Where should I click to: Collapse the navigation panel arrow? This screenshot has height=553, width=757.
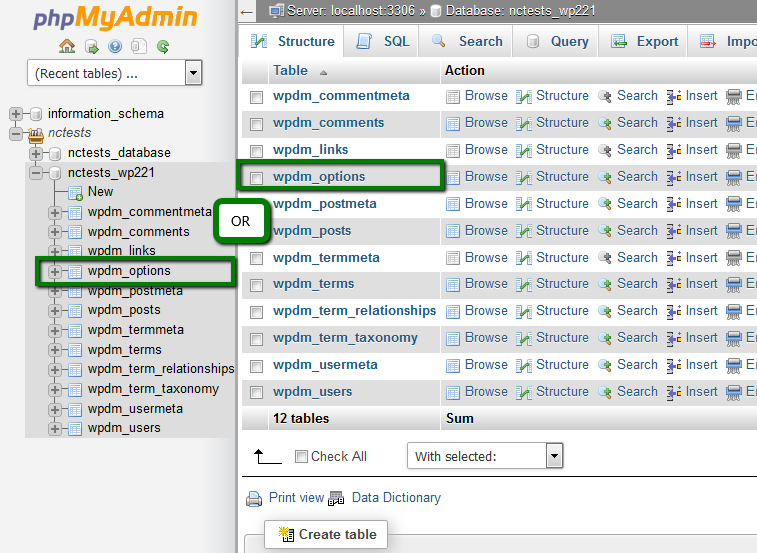[247, 12]
